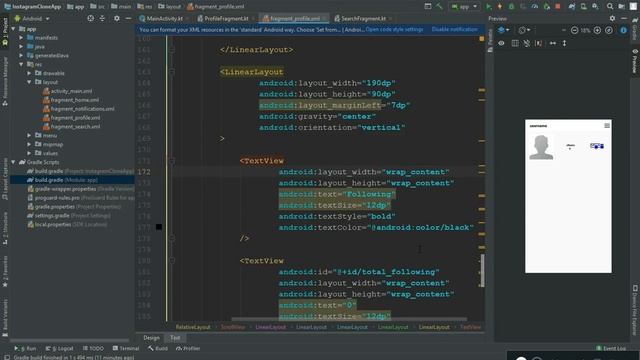Open Project panel settings gear
The height and width of the screenshot is (360, 640).
click(x=117, y=18)
